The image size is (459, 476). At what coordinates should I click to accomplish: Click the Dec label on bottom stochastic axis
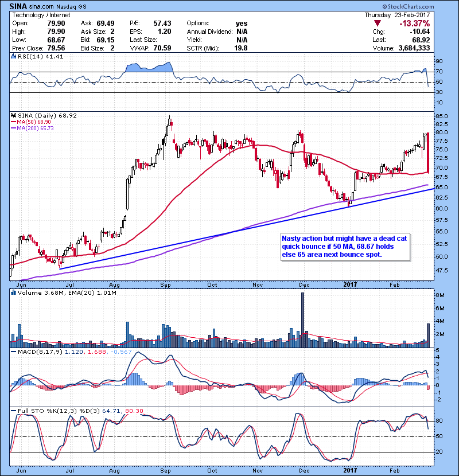(x=304, y=471)
